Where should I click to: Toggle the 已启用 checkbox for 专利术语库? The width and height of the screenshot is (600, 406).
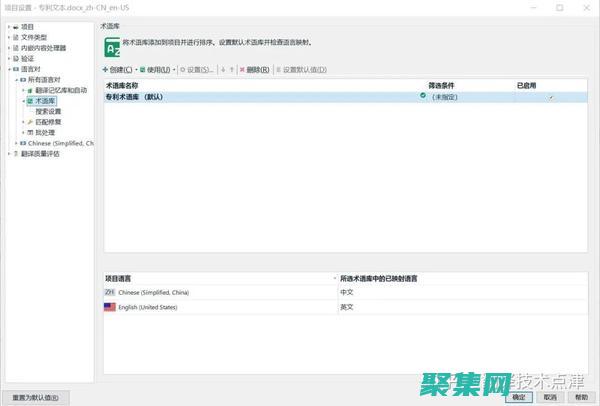pyautogui.click(x=551, y=98)
